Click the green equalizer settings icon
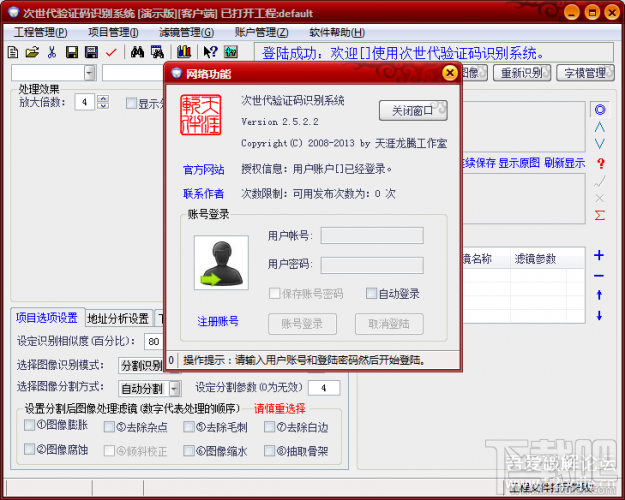 coord(231,52)
